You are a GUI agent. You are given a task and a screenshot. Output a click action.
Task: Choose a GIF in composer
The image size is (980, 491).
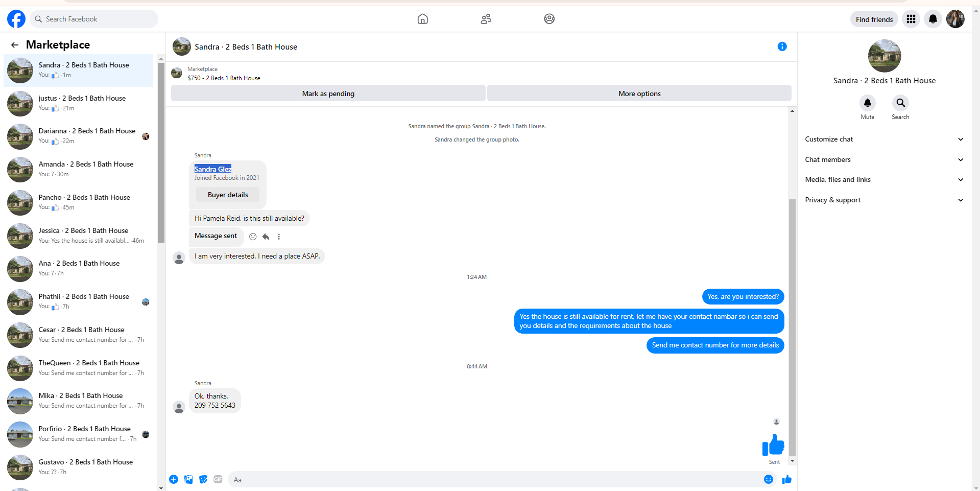(x=218, y=479)
